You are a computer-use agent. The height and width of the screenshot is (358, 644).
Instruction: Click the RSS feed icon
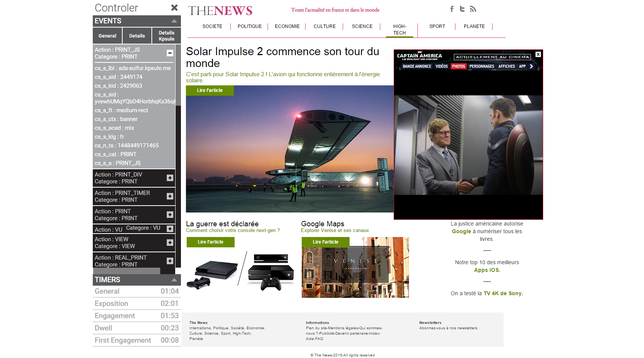click(473, 9)
